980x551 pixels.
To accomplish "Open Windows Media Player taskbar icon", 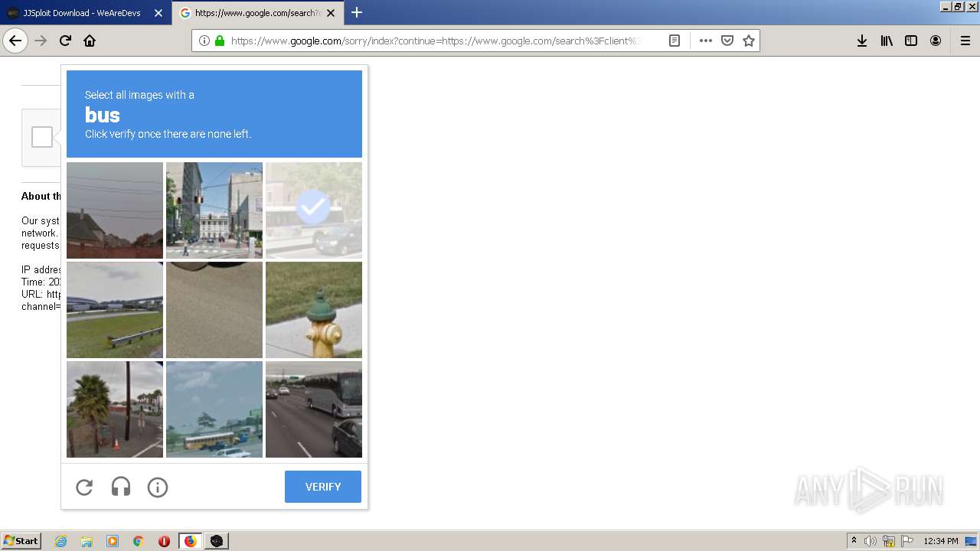I will (113, 541).
